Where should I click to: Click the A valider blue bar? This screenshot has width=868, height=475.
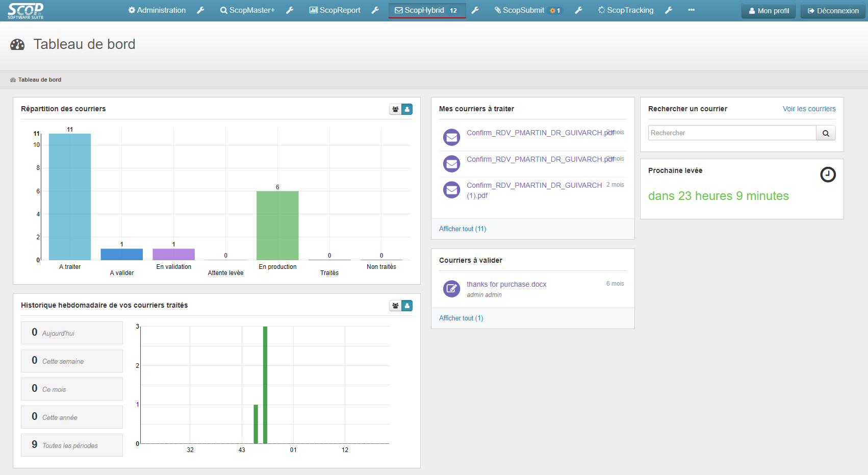[x=121, y=254]
